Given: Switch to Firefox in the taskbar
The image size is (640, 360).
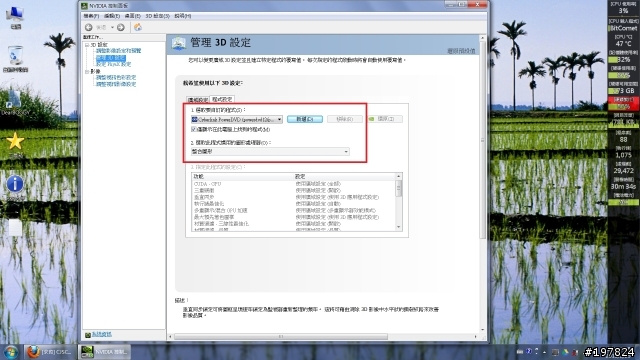Looking at the screenshot, I should click(x=49, y=352).
